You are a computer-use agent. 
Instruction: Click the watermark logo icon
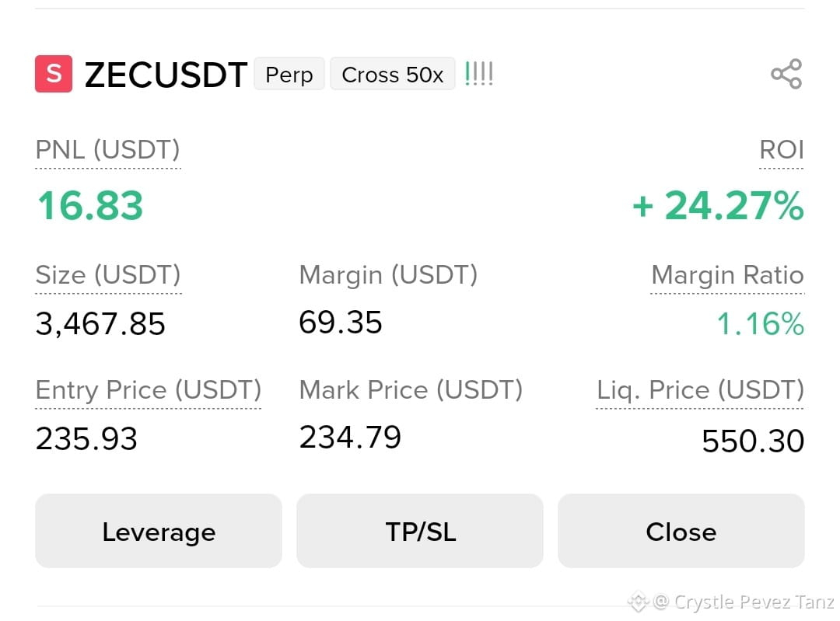click(x=638, y=602)
